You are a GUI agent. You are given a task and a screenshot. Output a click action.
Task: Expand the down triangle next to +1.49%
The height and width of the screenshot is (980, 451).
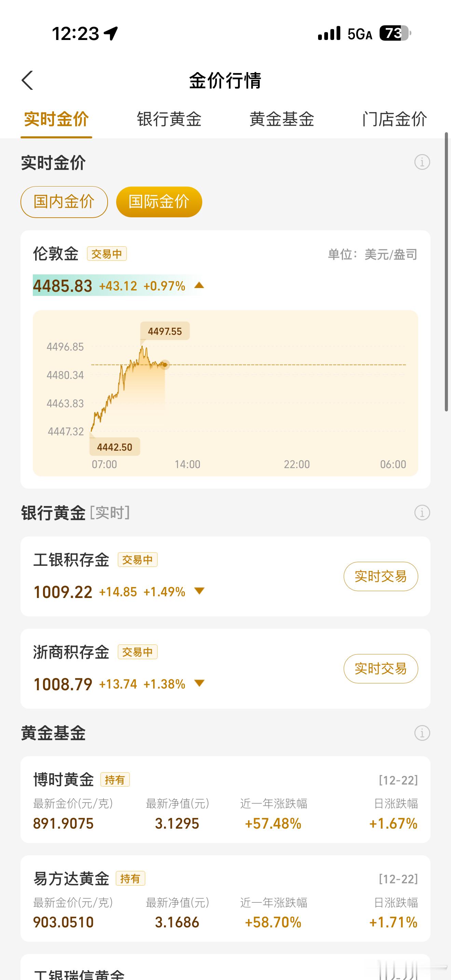pos(199,591)
